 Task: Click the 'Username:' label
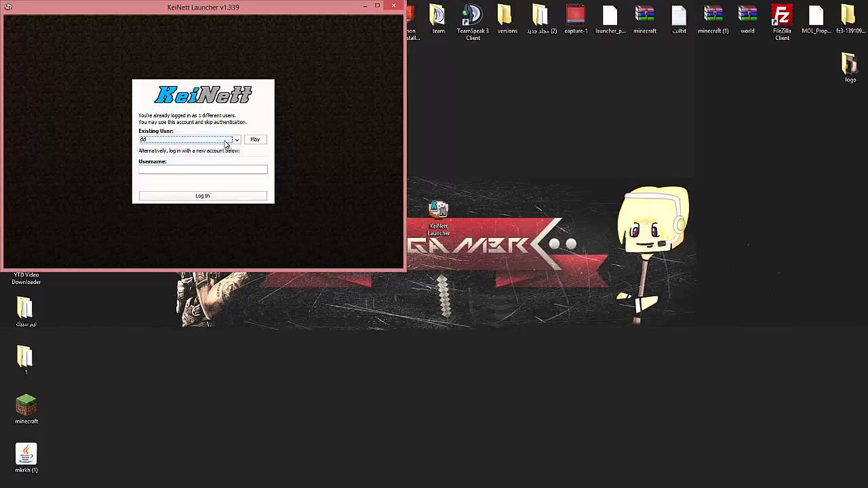pos(153,161)
